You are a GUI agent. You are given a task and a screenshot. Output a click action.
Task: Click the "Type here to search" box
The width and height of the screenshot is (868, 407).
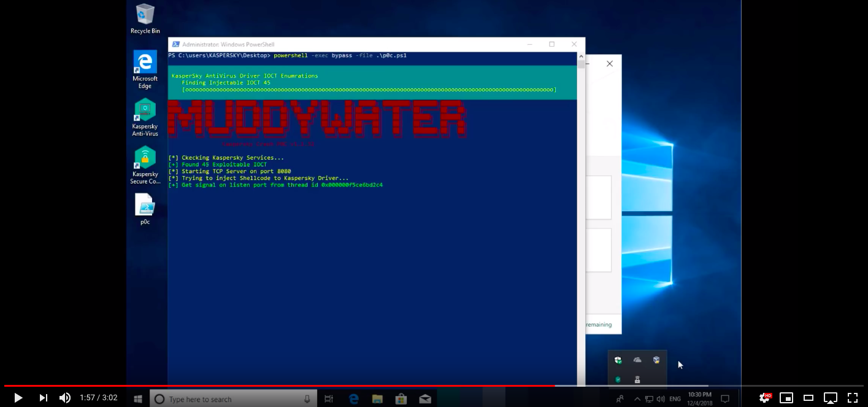(x=233, y=399)
